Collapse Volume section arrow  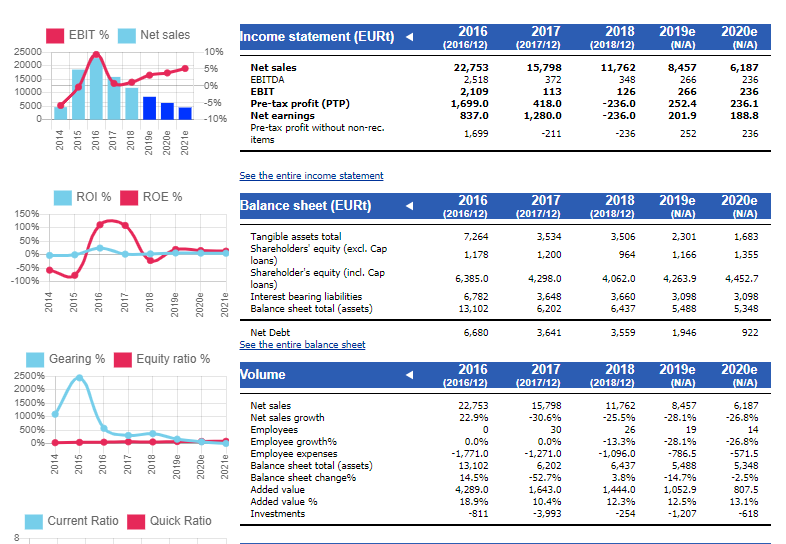(x=410, y=375)
